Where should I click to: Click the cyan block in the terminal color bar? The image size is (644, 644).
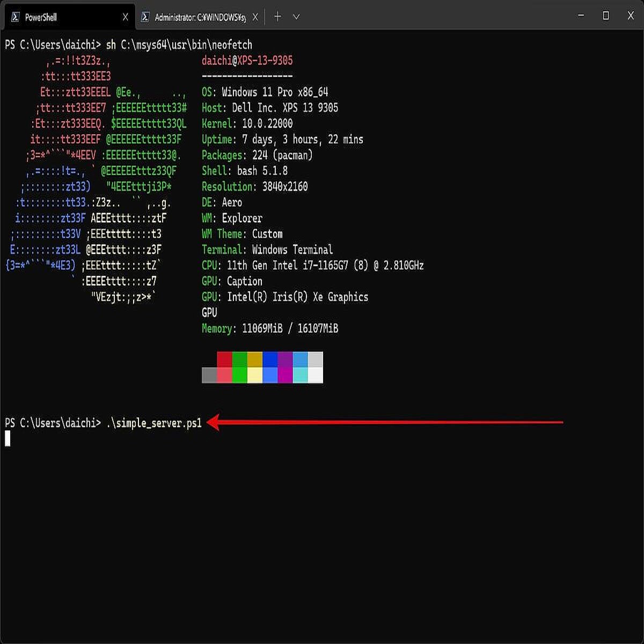pyautogui.click(x=299, y=375)
